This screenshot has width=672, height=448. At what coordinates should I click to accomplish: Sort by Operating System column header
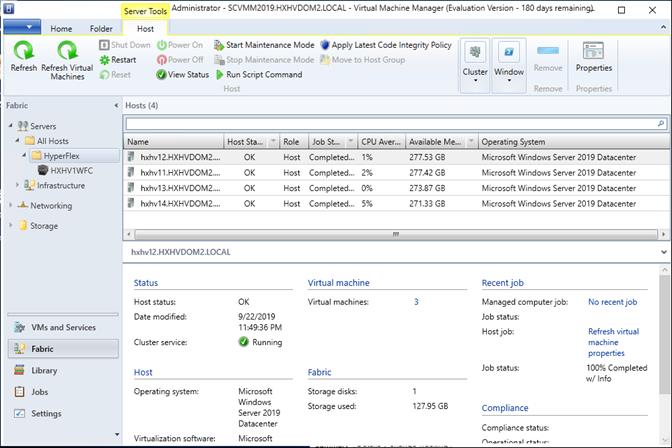tap(573, 141)
